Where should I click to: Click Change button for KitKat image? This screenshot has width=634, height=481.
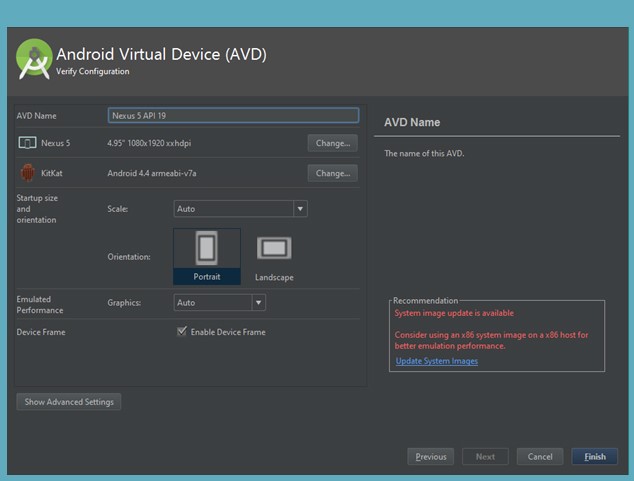333,173
